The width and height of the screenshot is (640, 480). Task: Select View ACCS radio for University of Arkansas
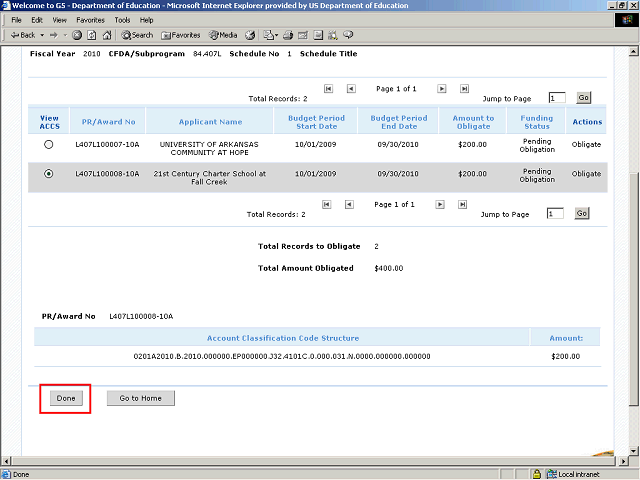49,145
